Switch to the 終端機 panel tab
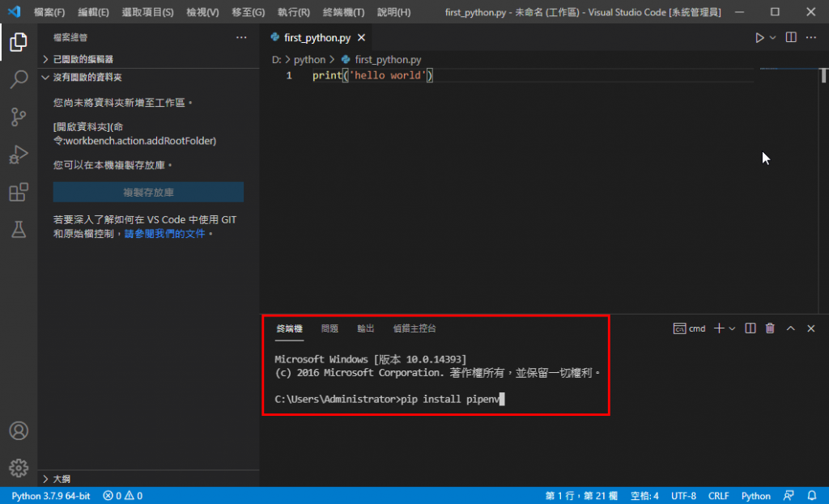Viewport: 829px width, 504px height. [x=289, y=328]
